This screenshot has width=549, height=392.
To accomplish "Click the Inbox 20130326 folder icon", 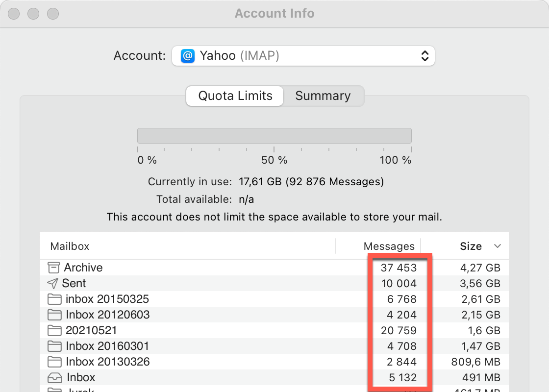I will pos(54,362).
